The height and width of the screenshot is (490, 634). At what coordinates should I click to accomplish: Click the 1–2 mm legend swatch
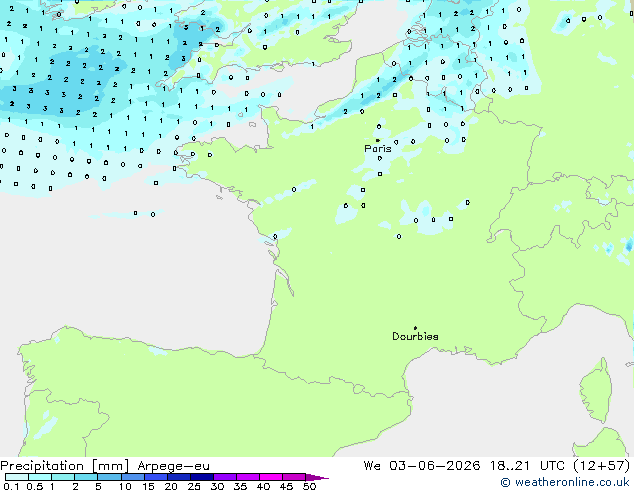coord(63,477)
